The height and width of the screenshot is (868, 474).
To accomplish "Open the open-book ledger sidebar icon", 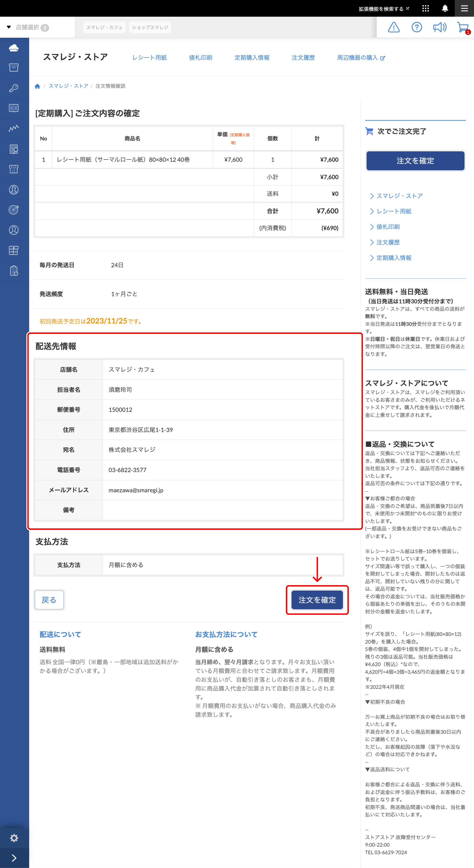I will [x=14, y=108].
